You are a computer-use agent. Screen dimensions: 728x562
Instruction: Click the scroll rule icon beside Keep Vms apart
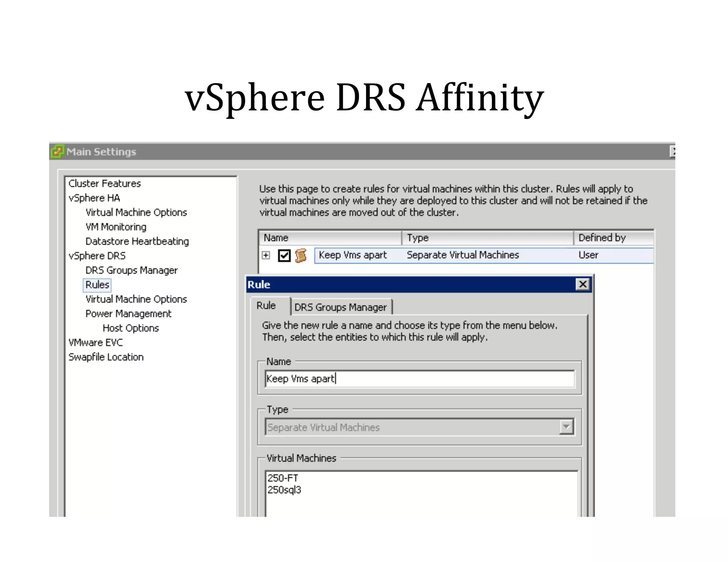point(301,255)
